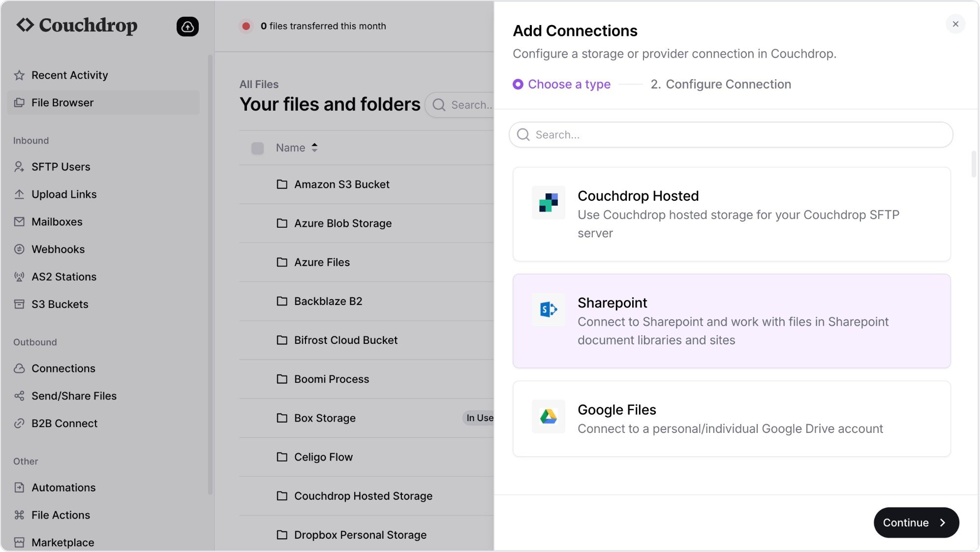Screen dimensions: 980x552
Task: Select the Google Files connection card
Action: point(731,419)
